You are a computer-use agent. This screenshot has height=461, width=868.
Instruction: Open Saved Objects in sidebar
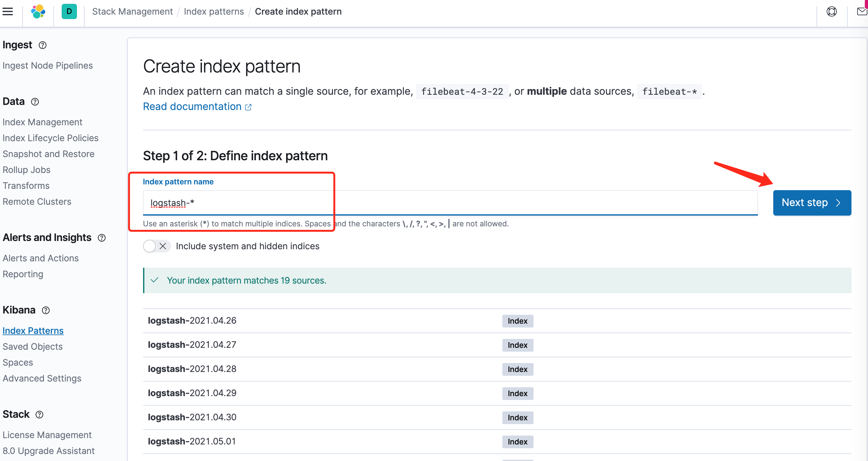tap(33, 347)
